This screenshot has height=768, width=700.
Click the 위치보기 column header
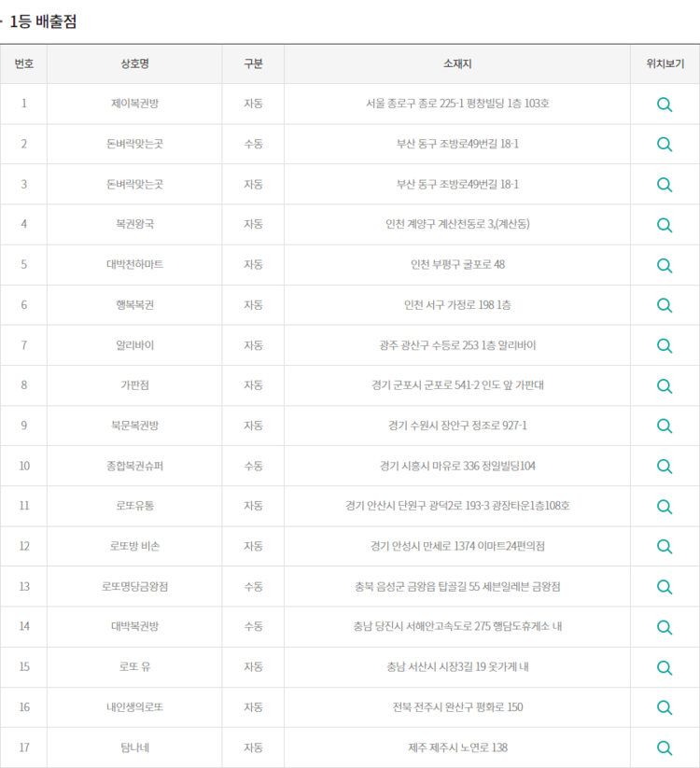click(665, 63)
